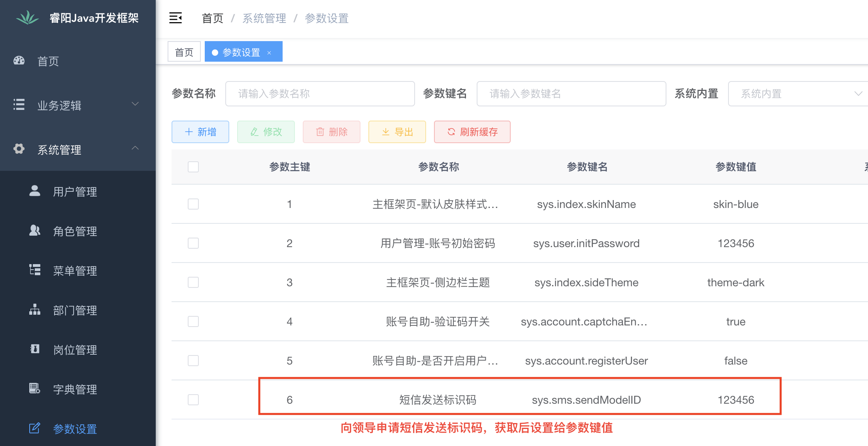
Task: Click the role icon for 角色管理
Action: click(x=35, y=231)
